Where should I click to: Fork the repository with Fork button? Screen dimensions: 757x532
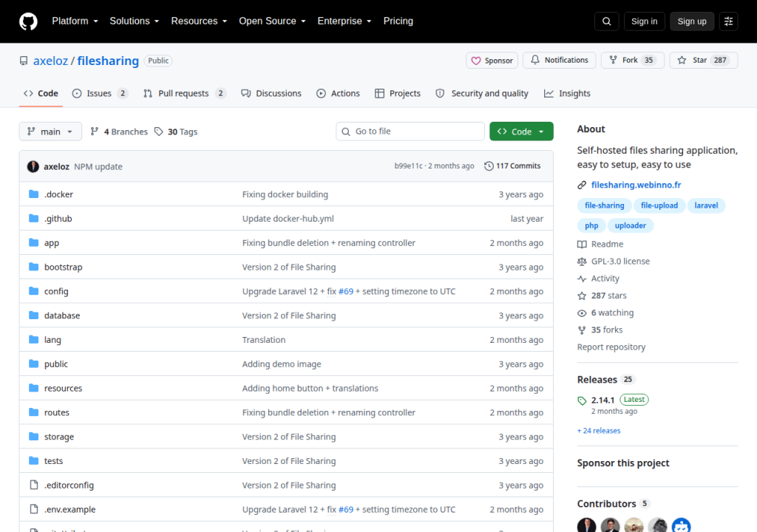tap(633, 60)
